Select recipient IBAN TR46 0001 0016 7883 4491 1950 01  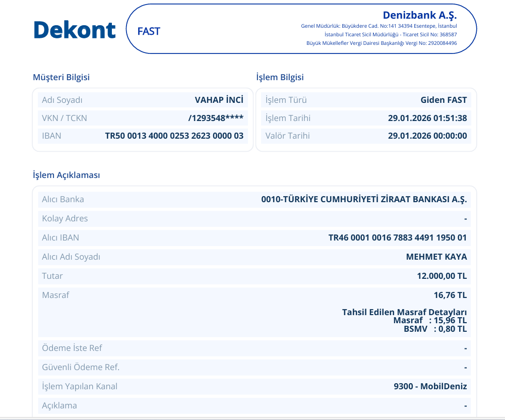[x=398, y=237]
